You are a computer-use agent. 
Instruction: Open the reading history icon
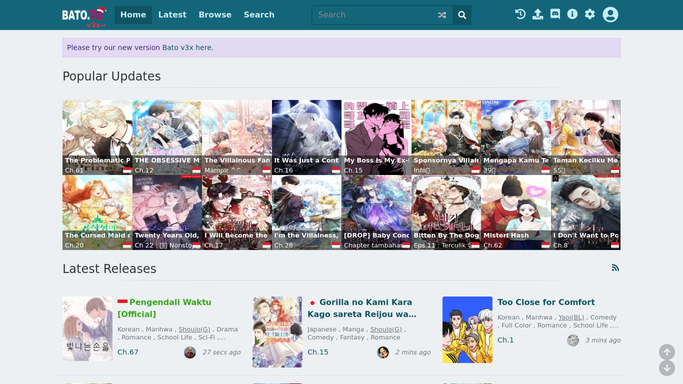520,14
